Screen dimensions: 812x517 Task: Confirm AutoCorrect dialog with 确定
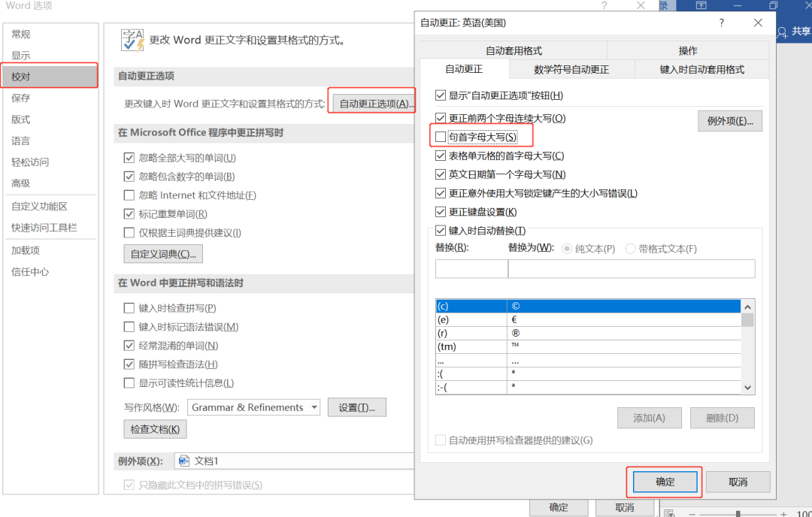point(665,482)
